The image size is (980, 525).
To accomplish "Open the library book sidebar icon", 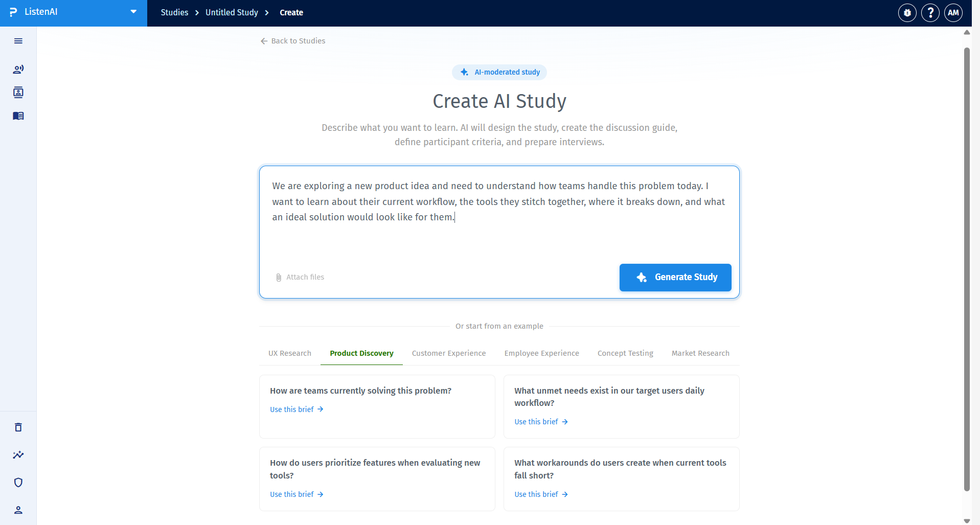I will [18, 116].
